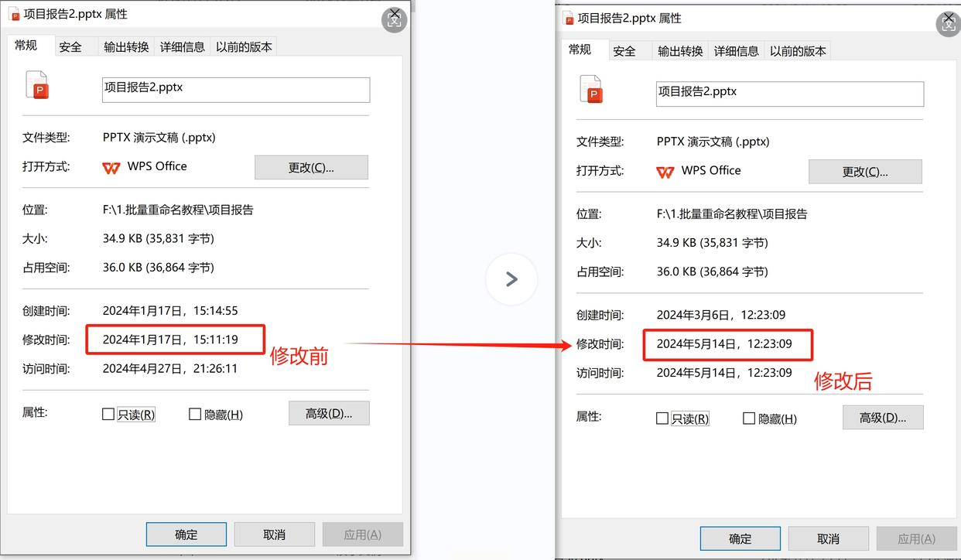Image resolution: width=961 pixels, height=560 pixels.
Task: Click right dialog title bar PowerPoint icon
Action: [569, 18]
